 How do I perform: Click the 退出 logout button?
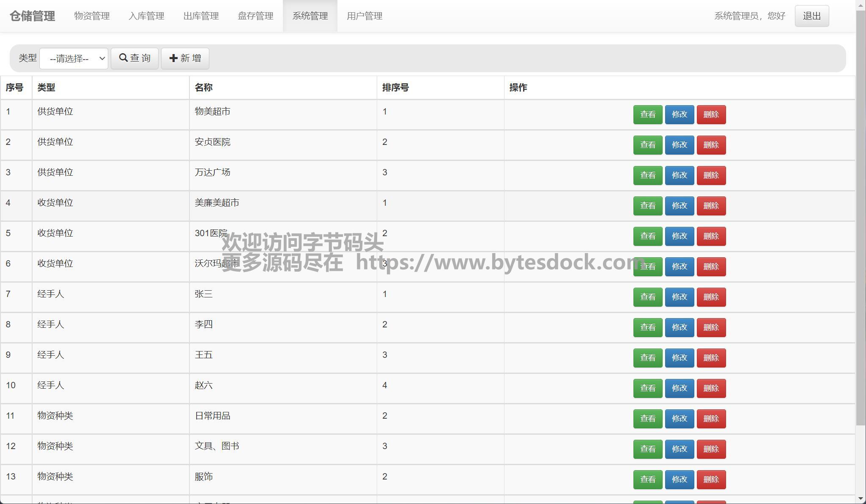point(811,16)
